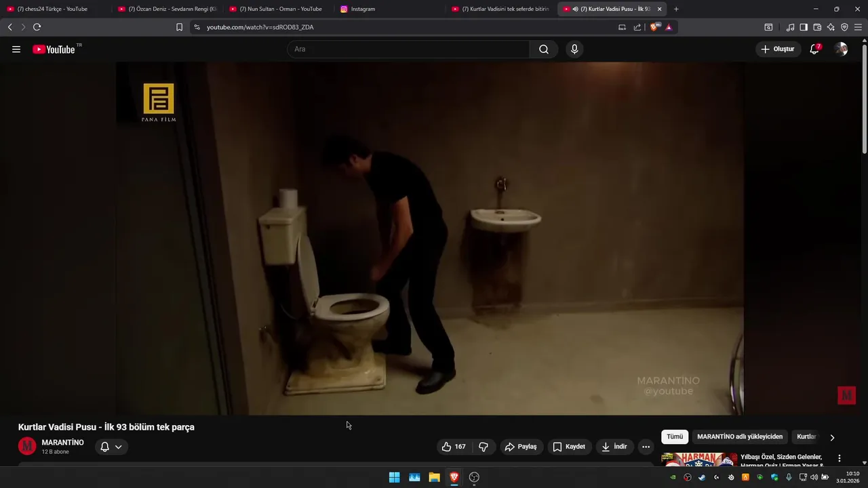The width and height of the screenshot is (868, 488).
Task: Open the Brave Wallet icon
Action: [817, 27]
